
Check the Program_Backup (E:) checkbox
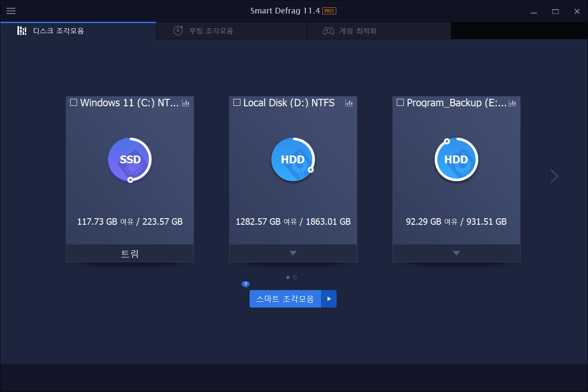[x=400, y=102]
